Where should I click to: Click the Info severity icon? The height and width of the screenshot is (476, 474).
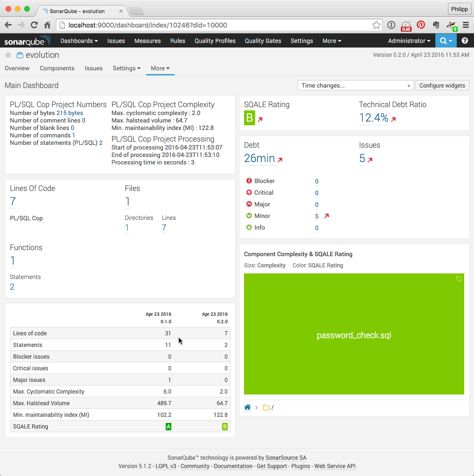[x=249, y=227]
